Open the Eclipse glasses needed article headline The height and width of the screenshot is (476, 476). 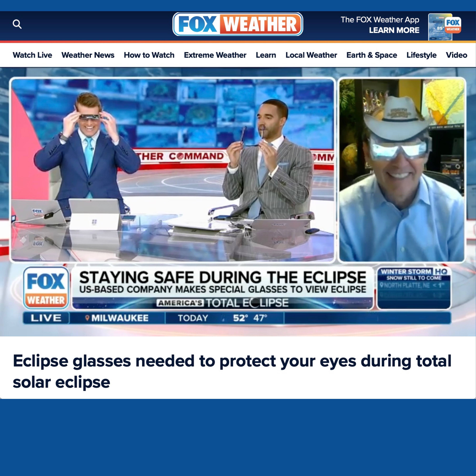coord(232,371)
